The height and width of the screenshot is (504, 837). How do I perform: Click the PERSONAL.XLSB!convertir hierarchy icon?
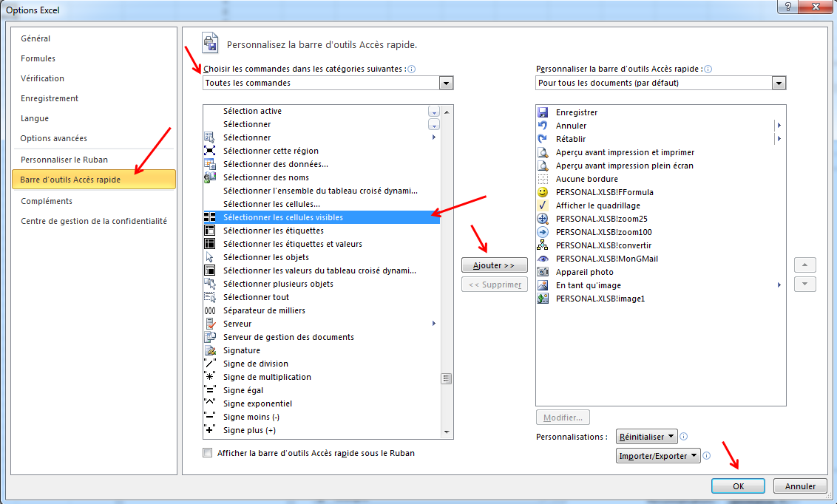tap(543, 245)
